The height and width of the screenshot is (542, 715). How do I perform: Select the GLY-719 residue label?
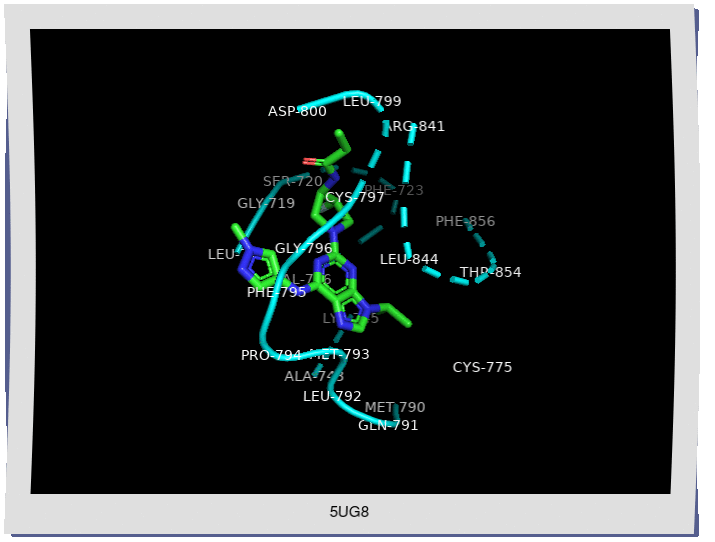click(266, 203)
